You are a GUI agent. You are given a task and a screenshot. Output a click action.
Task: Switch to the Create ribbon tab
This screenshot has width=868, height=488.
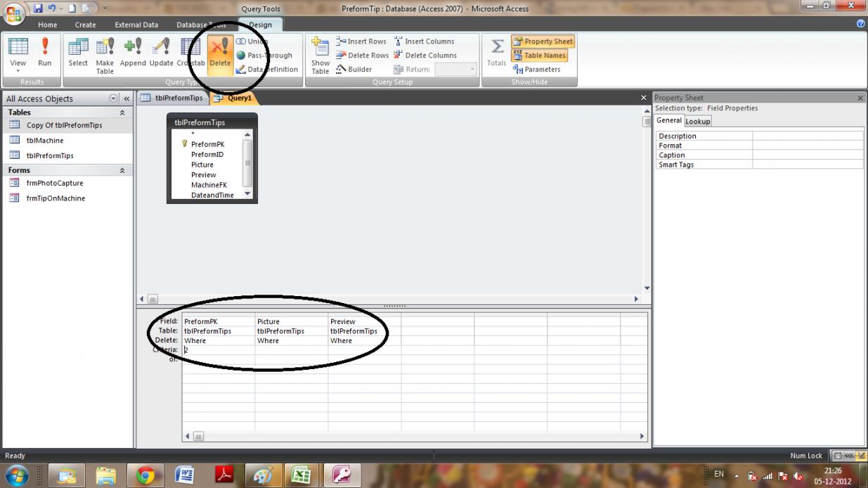click(86, 25)
